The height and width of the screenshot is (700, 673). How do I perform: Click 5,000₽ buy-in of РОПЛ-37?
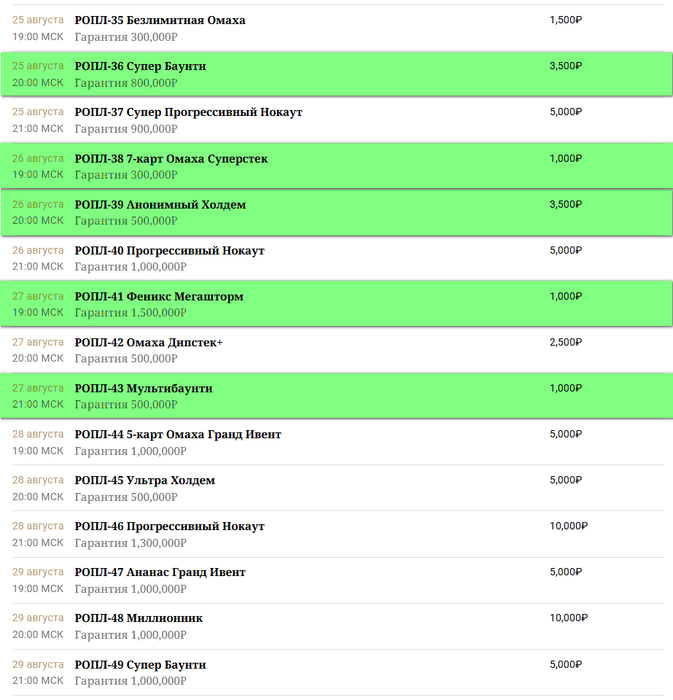[x=565, y=112]
